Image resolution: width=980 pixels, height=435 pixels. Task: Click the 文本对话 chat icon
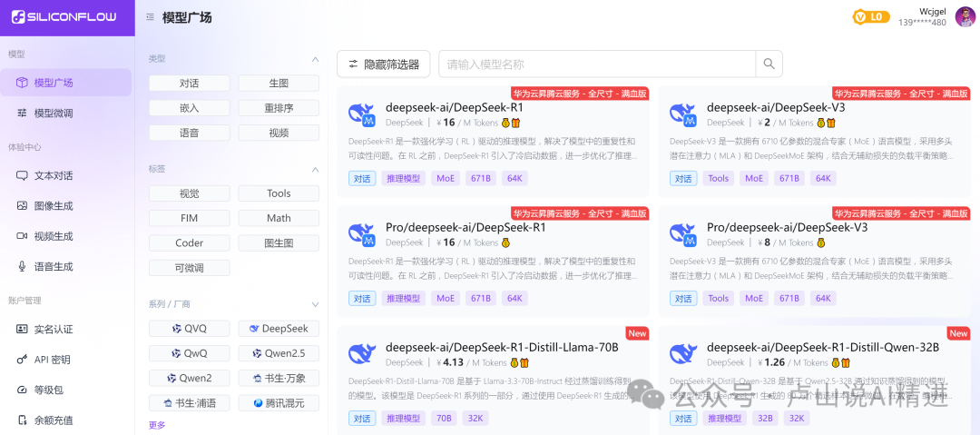tap(22, 176)
